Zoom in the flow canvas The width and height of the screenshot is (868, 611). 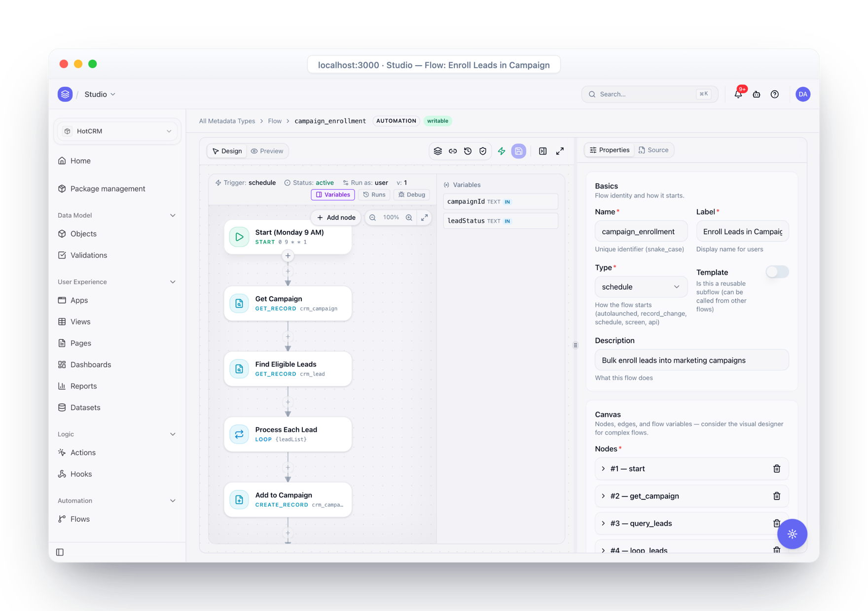point(409,218)
